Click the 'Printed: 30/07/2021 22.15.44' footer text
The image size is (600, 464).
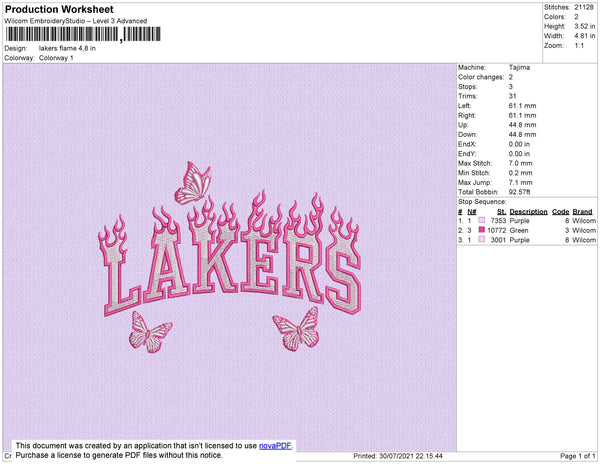tap(398, 456)
